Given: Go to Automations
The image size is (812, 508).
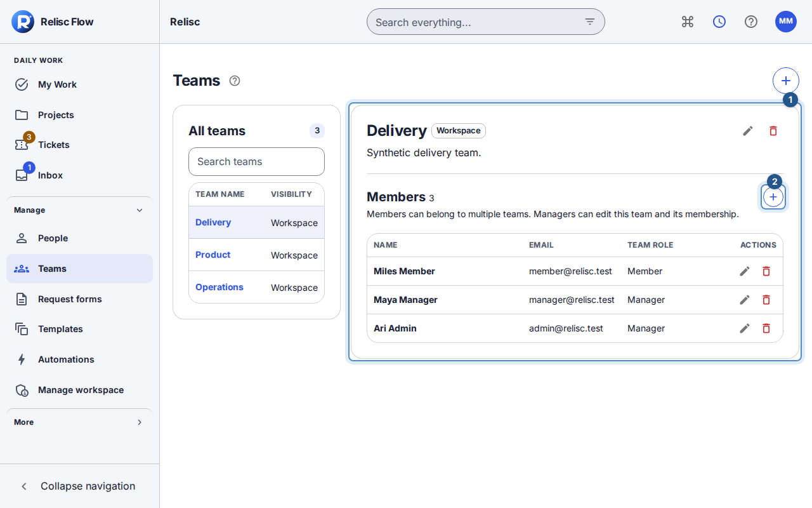Looking at the screenshot, I should pyautogui.click(x=79, y=359).
